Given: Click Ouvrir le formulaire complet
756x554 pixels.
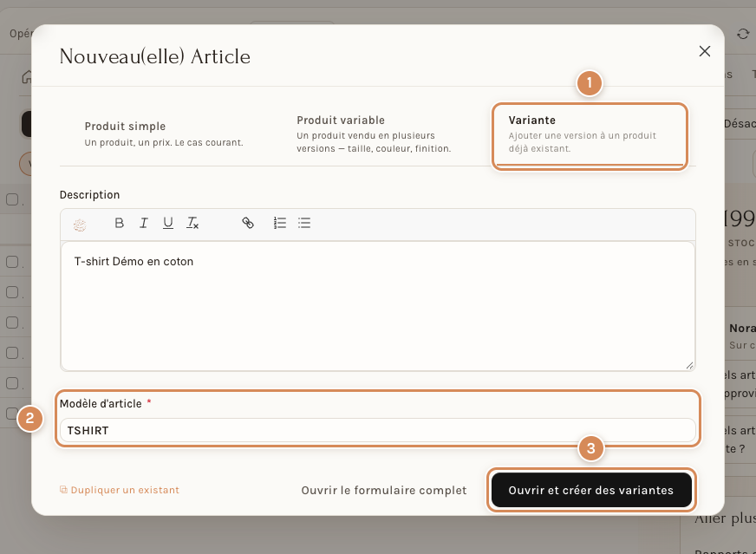Looking at the screenshot, I should click(x=384, y=491).
